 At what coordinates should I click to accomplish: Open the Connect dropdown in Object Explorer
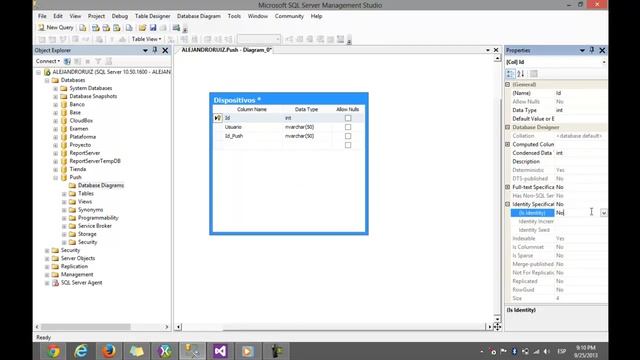(x=48, y=61)
